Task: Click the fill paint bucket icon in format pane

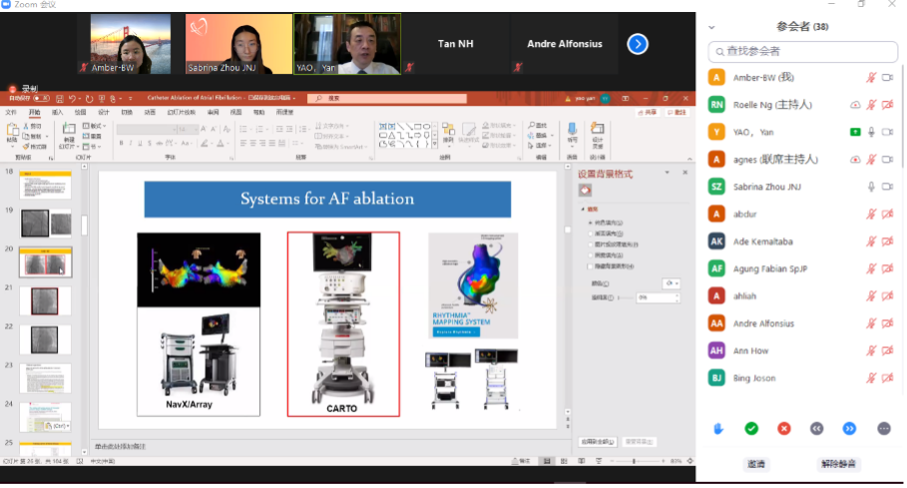Action: click(585, 190)
